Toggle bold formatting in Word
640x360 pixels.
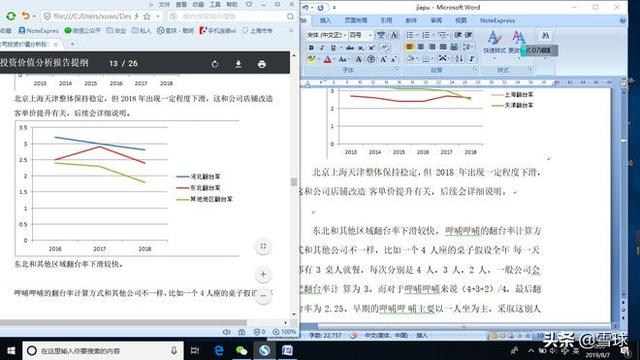click(x=311, y=48)
